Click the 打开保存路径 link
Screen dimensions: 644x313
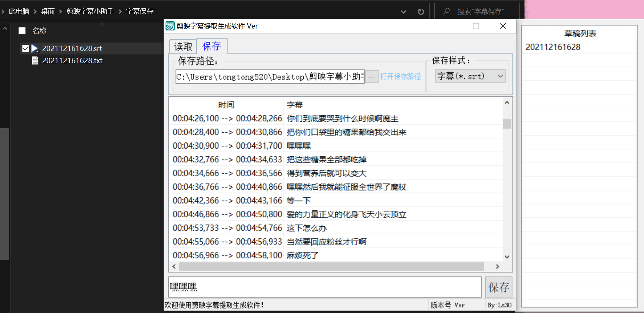pyautogui.click(x=400, y=76)
